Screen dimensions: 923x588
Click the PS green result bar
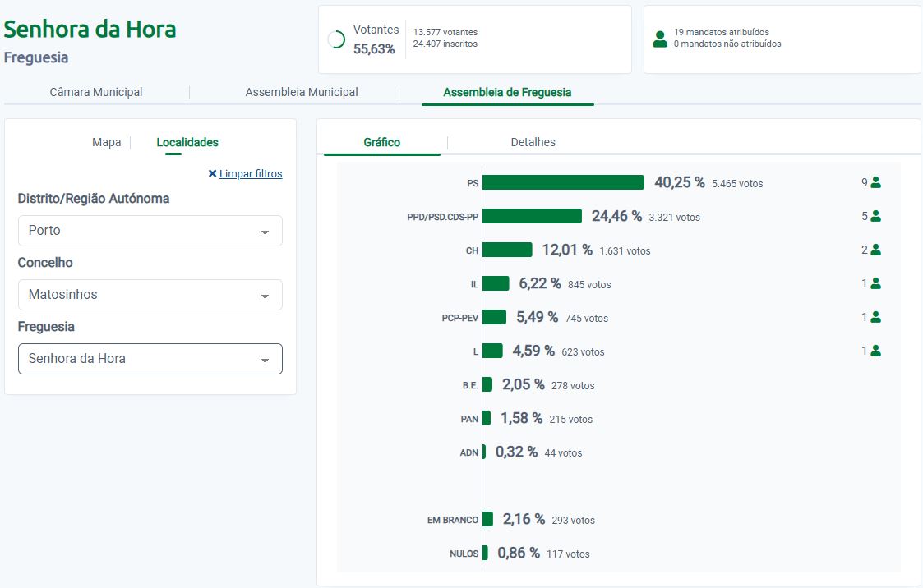[x=563, y=182]
